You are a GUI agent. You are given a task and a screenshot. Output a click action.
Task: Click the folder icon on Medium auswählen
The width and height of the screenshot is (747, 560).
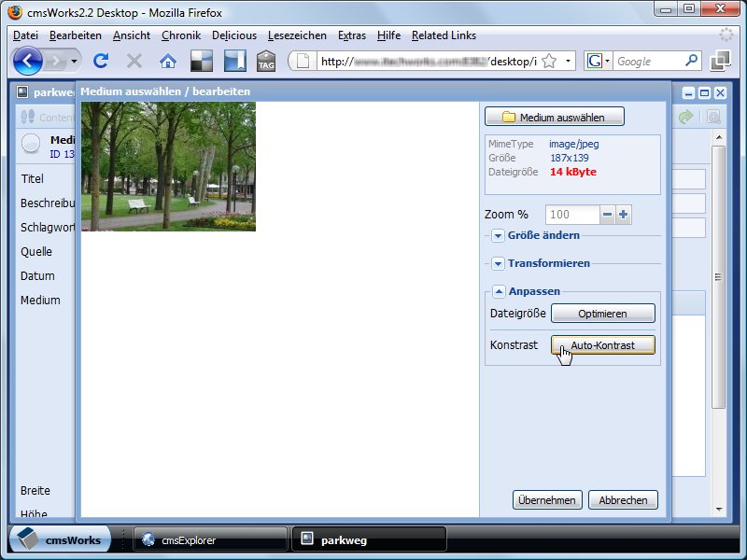(508, 117)
